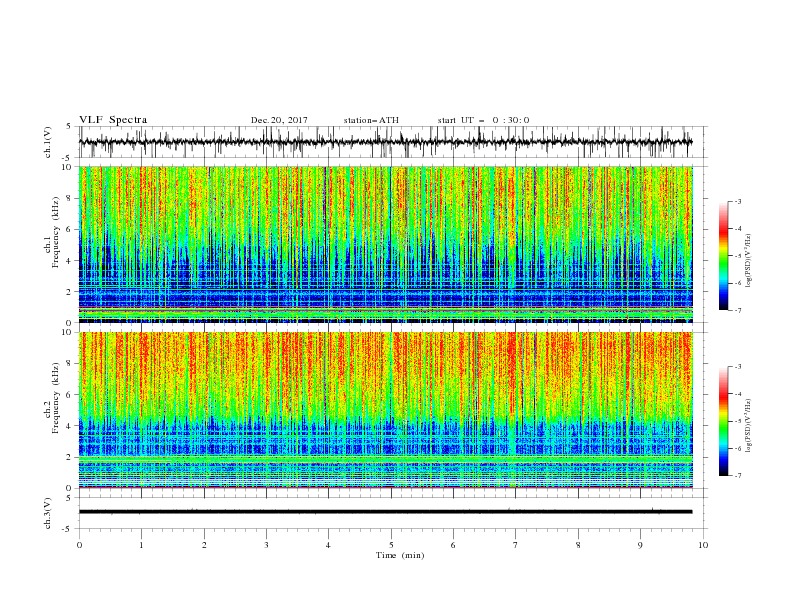The height and width of the screenshot is (612, 792).
Task: Click the "6" kHz tick on ch.1 axis
Action: coord(70,229)
